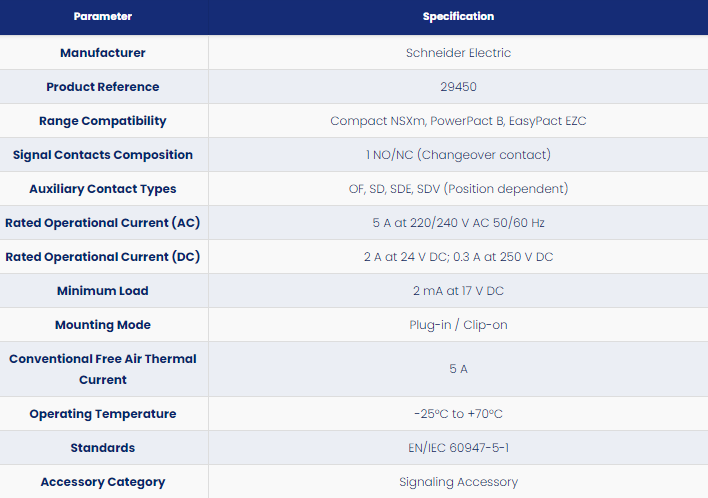Image resolution: width=708 pixels, height=498 pixels.
Task: Click Signal Contacts Composition label
Action: click(102, 155)
